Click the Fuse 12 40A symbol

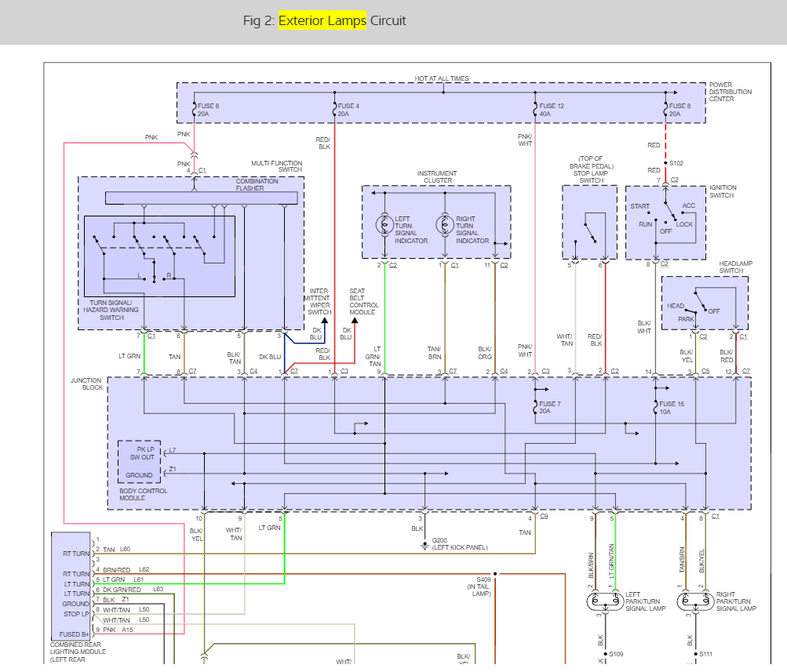pos(536,110)
